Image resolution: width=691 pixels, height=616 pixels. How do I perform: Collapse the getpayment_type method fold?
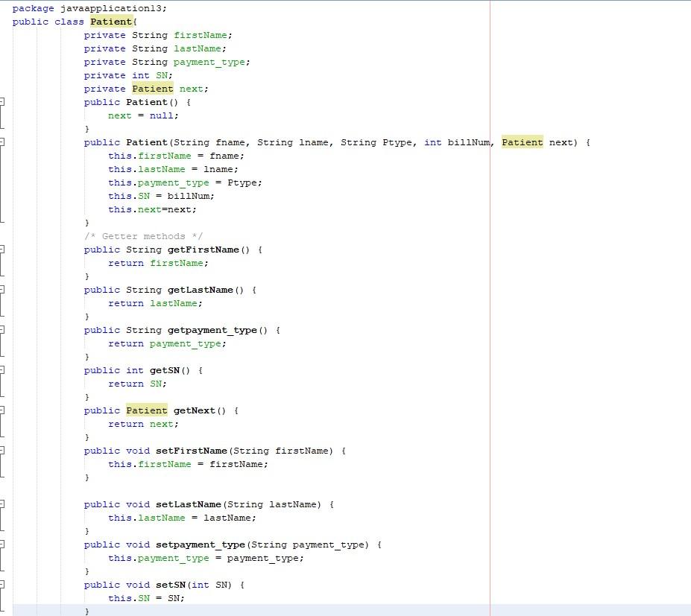pos(3,330)
